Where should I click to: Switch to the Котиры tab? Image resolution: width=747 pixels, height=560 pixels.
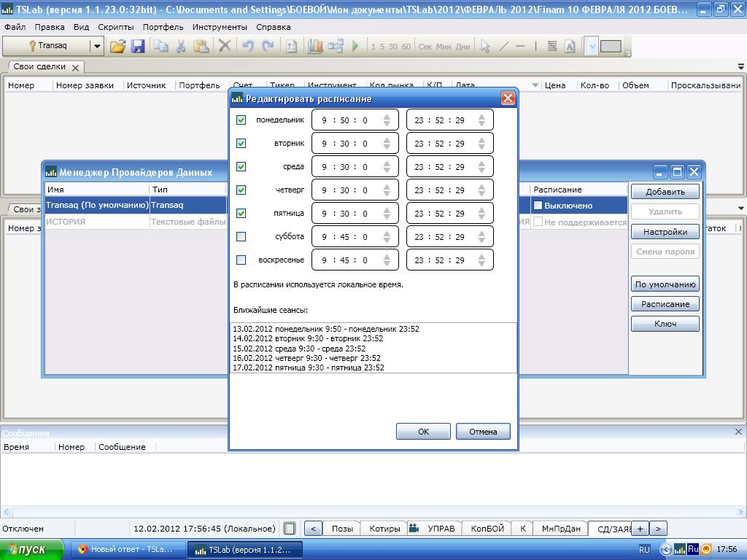(x=384, y=529)
